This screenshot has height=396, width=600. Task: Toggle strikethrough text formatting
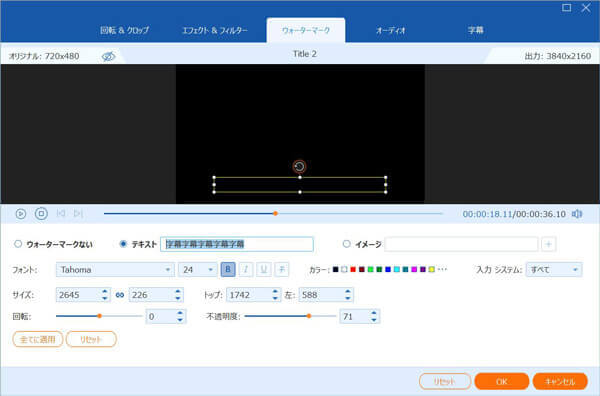pos(282,270)
